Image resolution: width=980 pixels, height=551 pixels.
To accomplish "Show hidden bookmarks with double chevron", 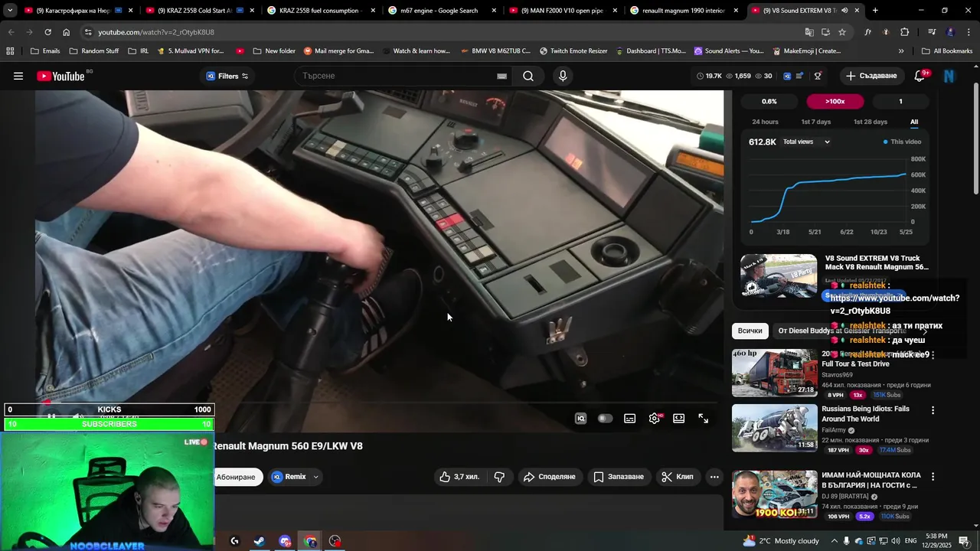I will [x=901, y=51].
